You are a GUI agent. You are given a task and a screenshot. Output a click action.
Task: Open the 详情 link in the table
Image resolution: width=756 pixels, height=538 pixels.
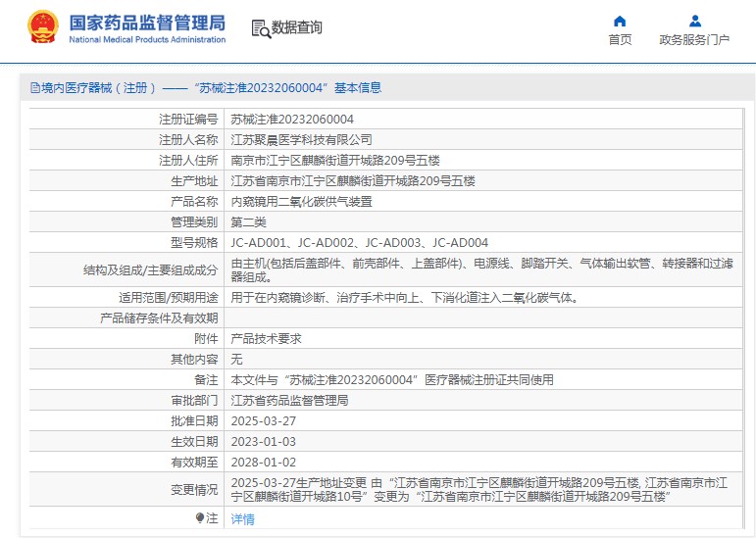coord(242,519)
